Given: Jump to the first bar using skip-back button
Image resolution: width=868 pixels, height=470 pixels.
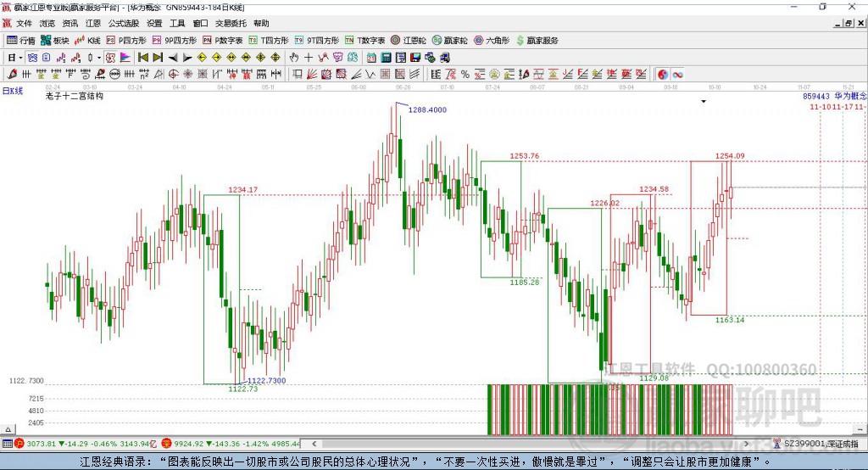Looking at the screenshot, I should point(143,57).
